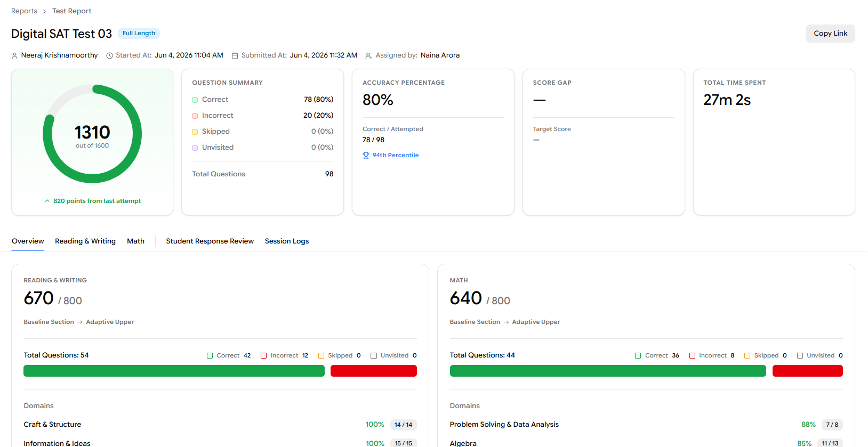Click the clock icon beside Started At

tap(109, 55)
